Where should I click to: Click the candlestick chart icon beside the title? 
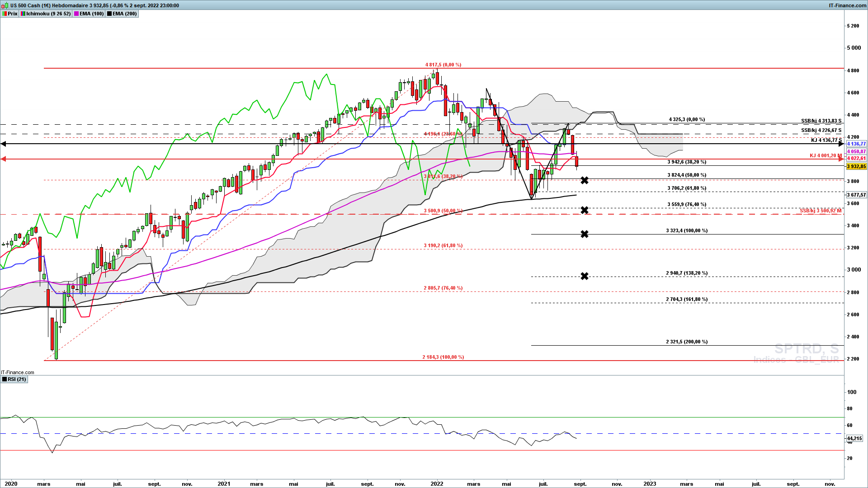tap(5, 5)
